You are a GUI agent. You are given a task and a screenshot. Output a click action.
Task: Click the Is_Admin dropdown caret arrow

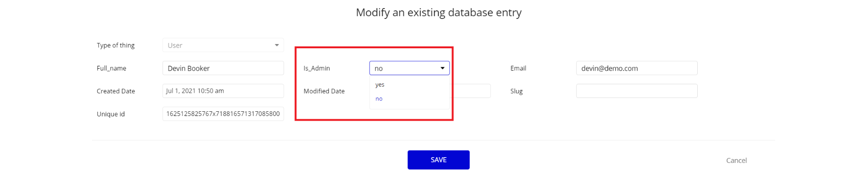pos(442,68)
